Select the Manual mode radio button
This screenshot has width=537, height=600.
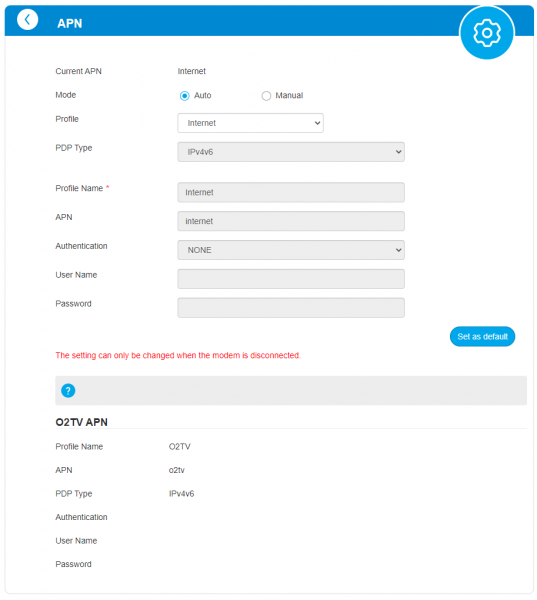point(266,96)
